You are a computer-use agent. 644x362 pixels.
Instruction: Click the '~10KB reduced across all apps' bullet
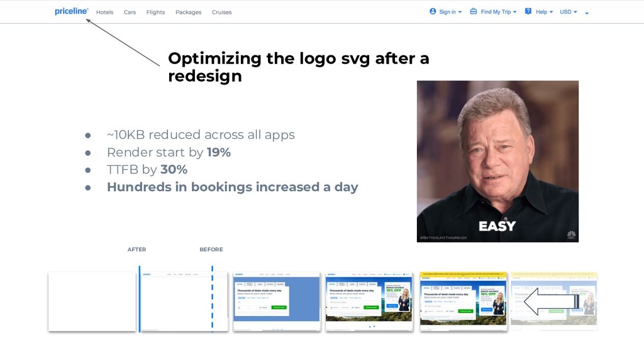pyautogui.click(x=201, y=134)
